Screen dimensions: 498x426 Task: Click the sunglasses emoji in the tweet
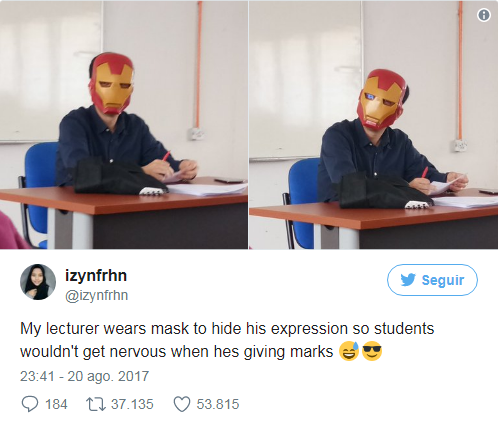(372, 351)
